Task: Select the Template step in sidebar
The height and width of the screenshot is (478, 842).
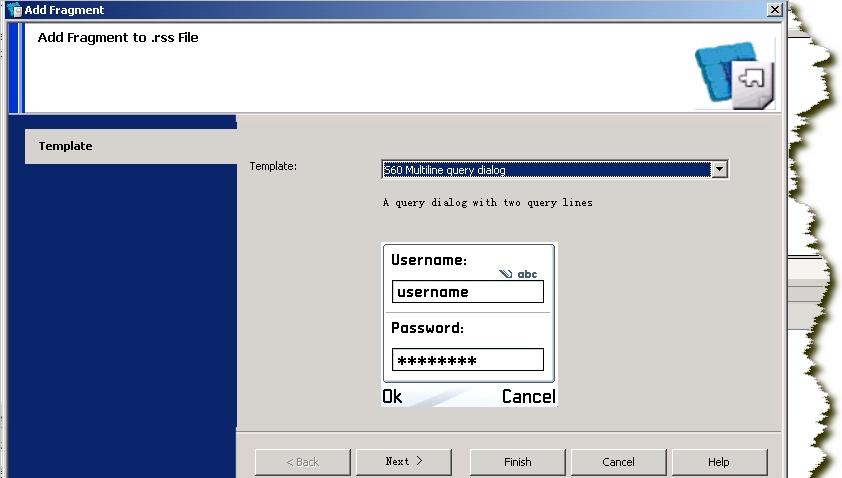Action: click(x=130, y=146)
